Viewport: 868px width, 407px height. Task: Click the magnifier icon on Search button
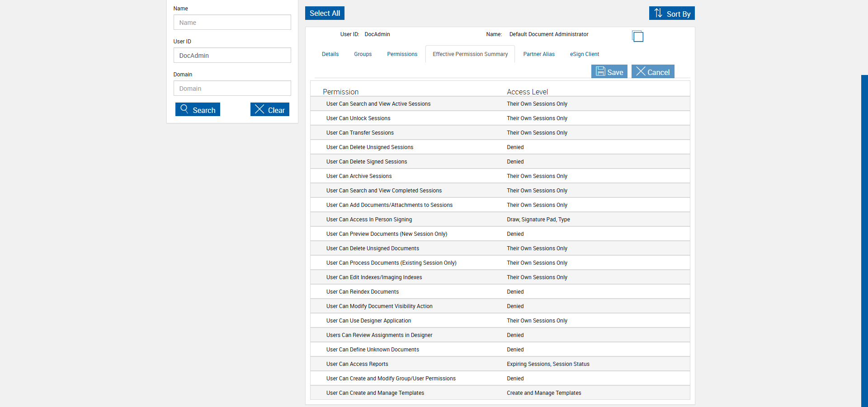tap(184, 109)
